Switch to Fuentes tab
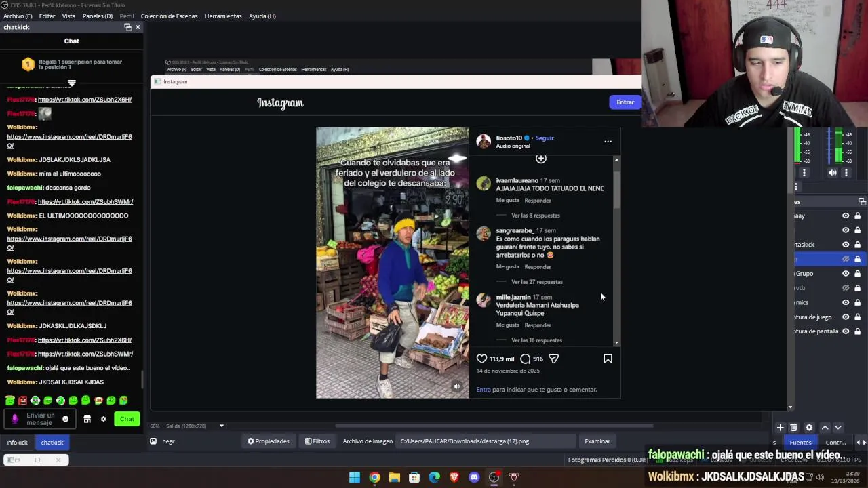 [x=800, y=443]
